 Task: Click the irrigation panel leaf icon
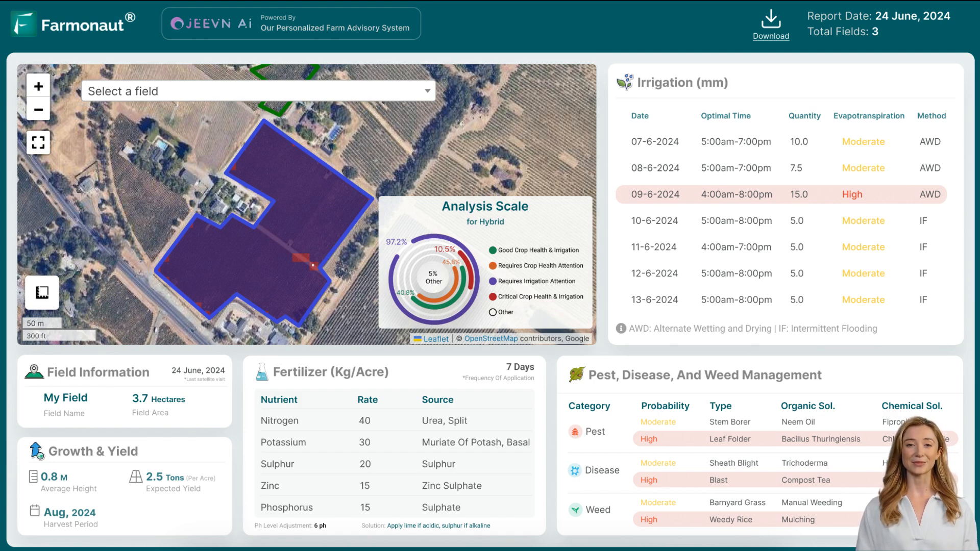pyautogui.click(x=625, y=82)
